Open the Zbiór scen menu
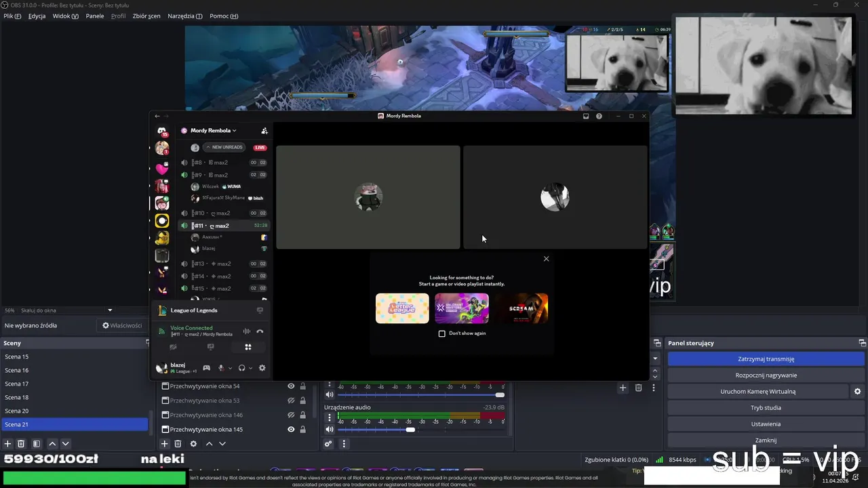Viewport: 868px width, 488px height. coord(146,16)
